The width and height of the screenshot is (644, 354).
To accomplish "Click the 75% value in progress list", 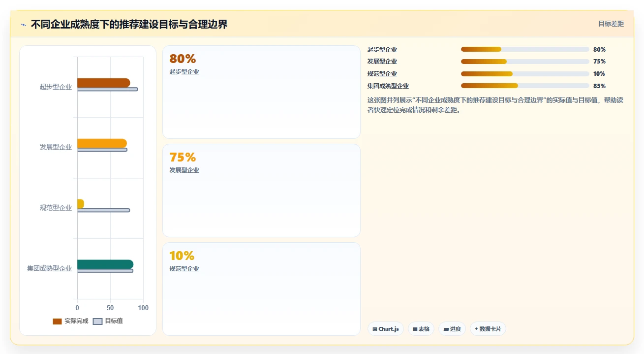I will (x=599, y=62).
